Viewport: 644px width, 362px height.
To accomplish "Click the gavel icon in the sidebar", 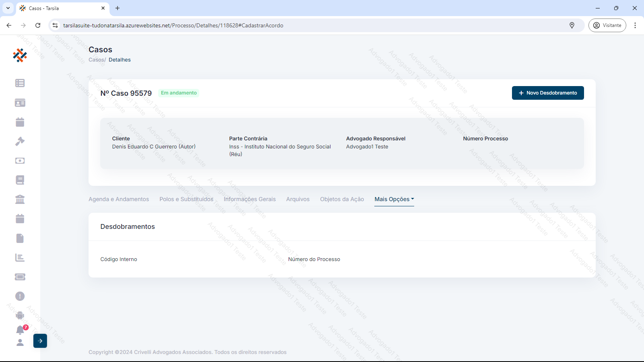I will (x=20, y=142).
